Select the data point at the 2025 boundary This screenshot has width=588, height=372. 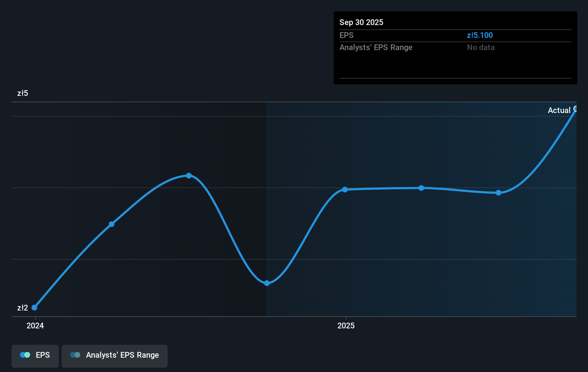coord(344,190)
